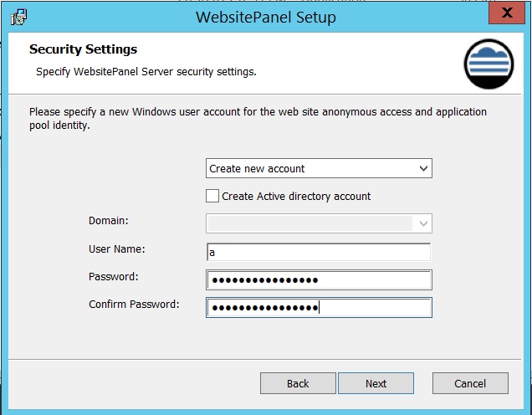Click the WebsitePanel cloud logo
Screen dimensions: 532x415
pos(489,64)
